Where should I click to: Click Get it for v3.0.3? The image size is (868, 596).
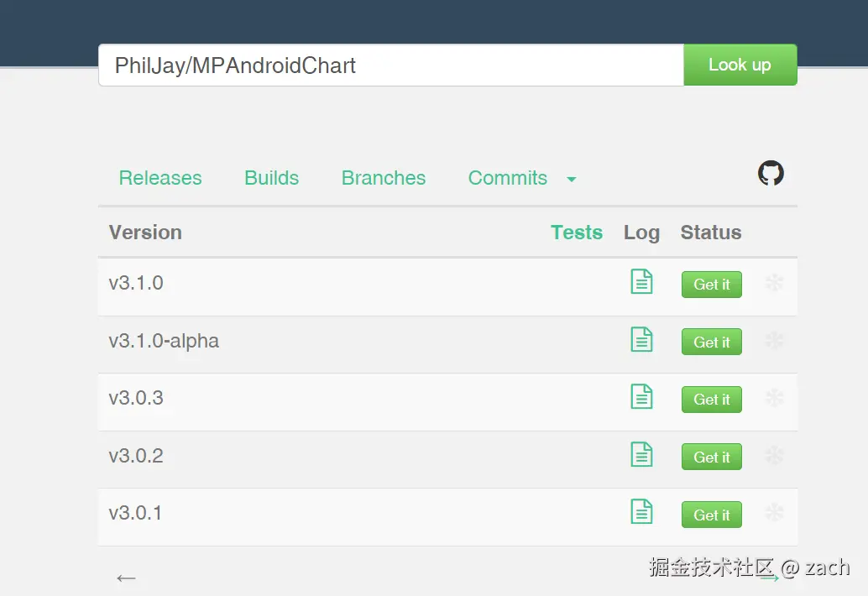coord(711,400)
